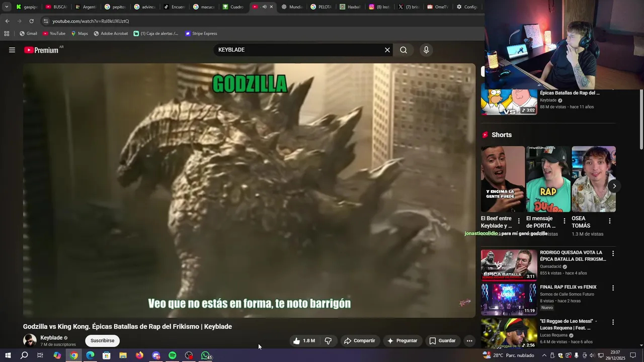Show hidden system tray icons
This screenshot has width=644, height=362.
tap(544, 355)
